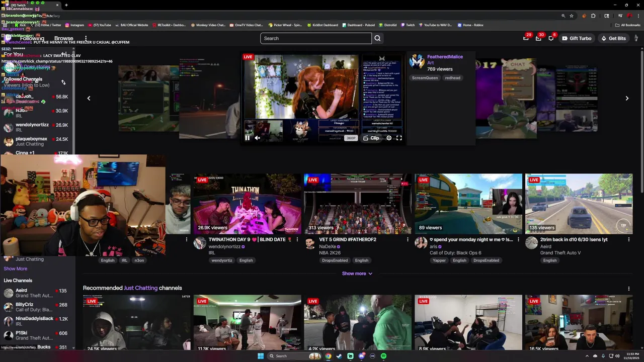Open the Windows Start menu

pos(260,356)
